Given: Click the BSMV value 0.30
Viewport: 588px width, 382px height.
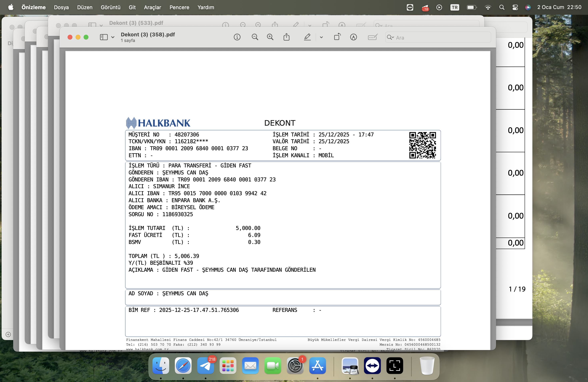Looking at the screenshot, I should (x=254, y=242).
